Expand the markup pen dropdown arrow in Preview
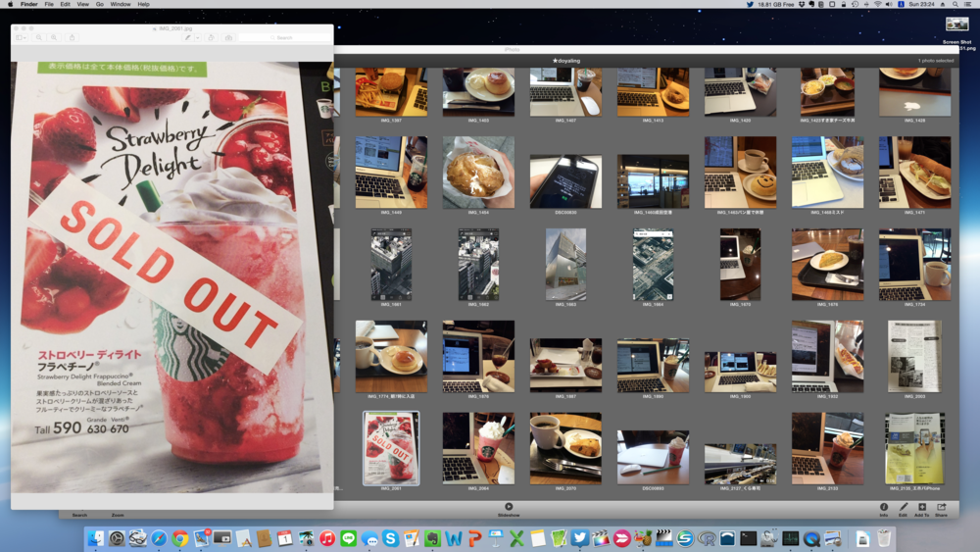The height and width of the screenshot is (552, 980). (x=198, y=37)
